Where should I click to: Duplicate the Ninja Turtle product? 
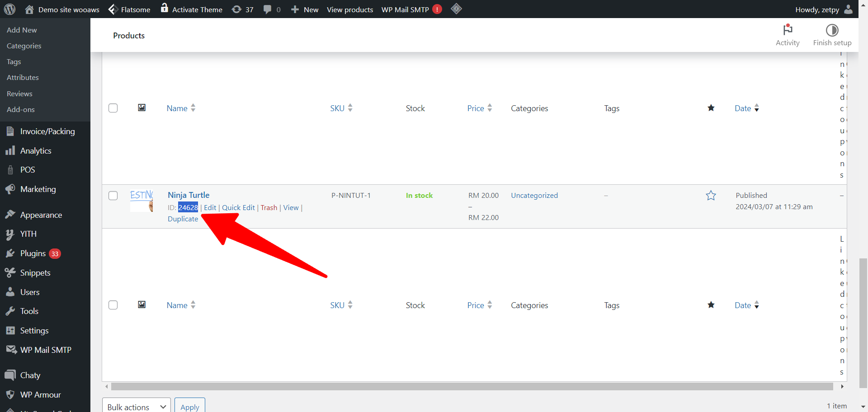[183, 219]
